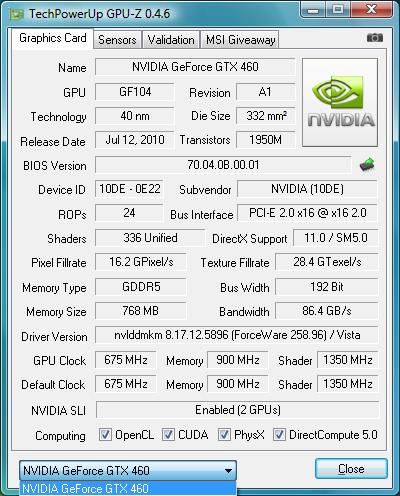Open the GPU selection dropdown arrow

(228, 471)
